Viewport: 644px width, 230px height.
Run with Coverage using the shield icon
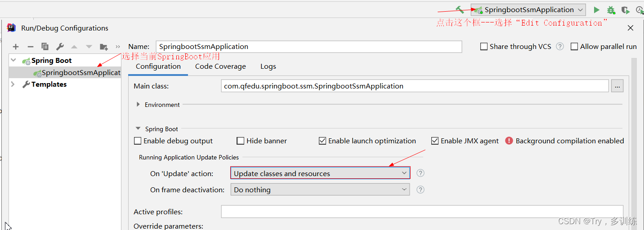625,10
